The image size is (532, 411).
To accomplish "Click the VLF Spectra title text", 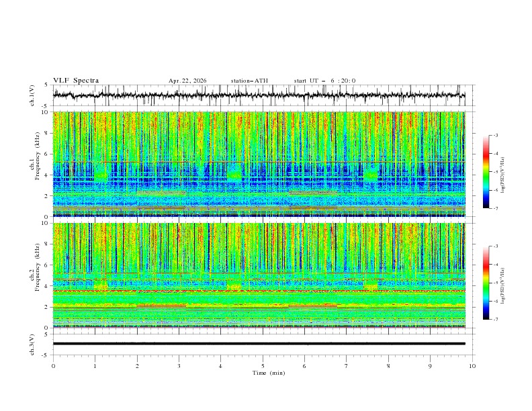I will coord(76,81).
